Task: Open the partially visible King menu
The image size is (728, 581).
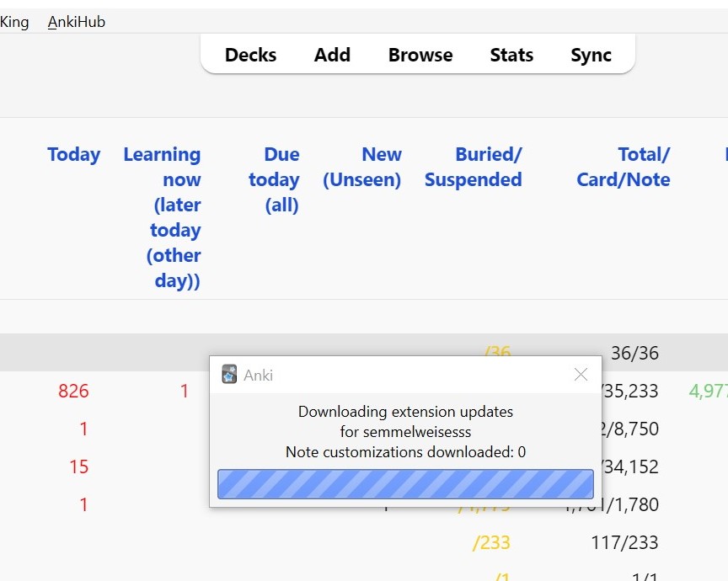Action: tap(14, 22)
